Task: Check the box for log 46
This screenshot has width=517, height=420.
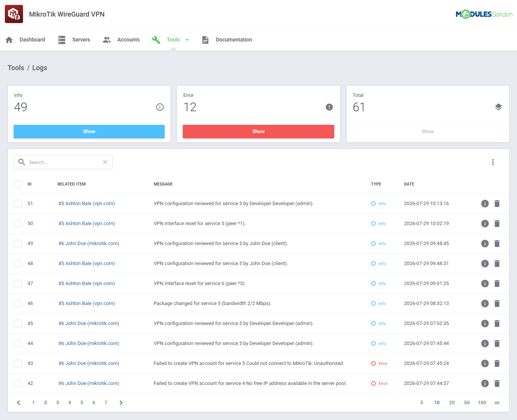Action: click(x=18, y=304)
